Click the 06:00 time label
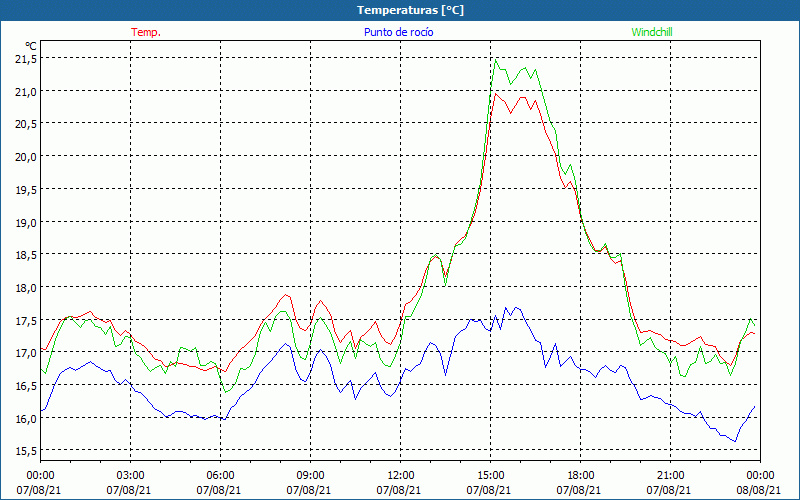Viewport: 800px width, 500px height. 220,476
